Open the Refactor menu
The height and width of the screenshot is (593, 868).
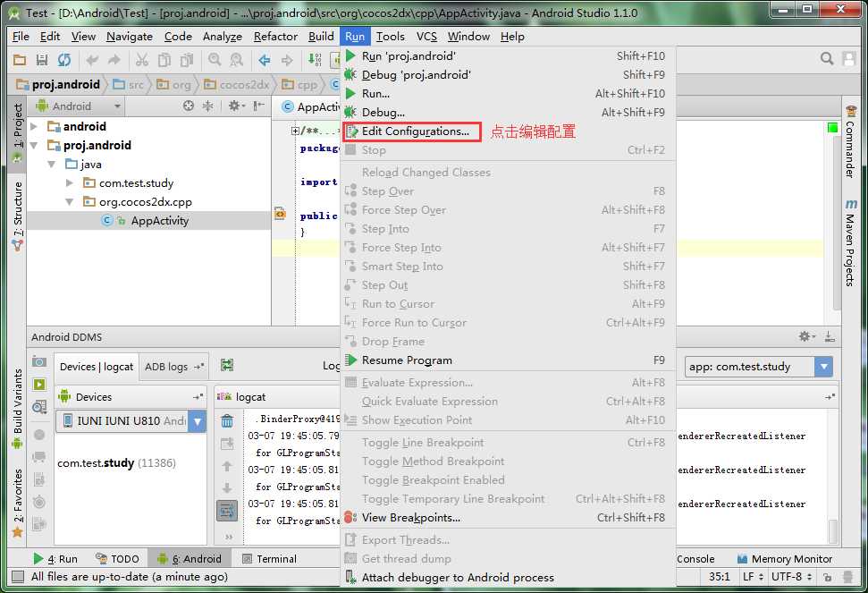(275, 37)
